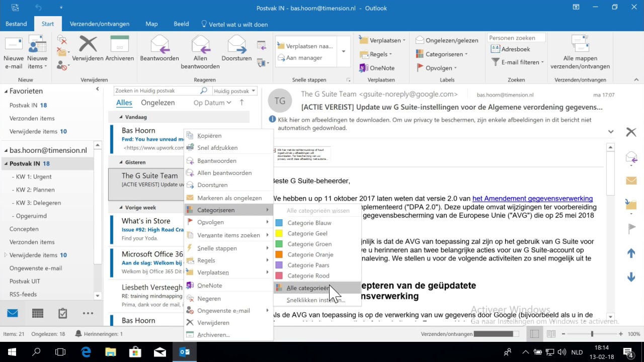This screenshot has height=362, width=644.
Task: Open Regels dropdown in ribbon
Action: click(x=376, y=54)
